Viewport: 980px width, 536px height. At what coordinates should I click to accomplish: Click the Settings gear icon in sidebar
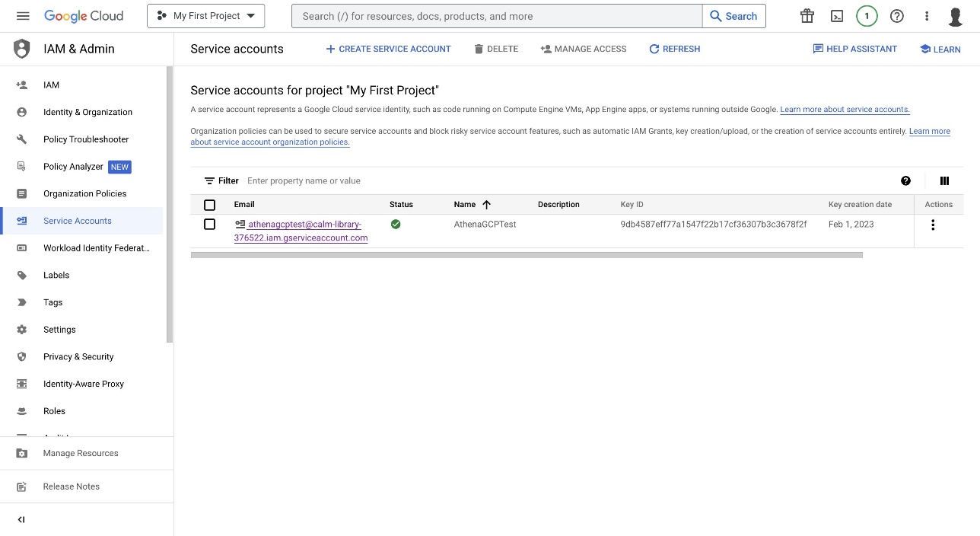pyautogui.click(x=22, y=330)
